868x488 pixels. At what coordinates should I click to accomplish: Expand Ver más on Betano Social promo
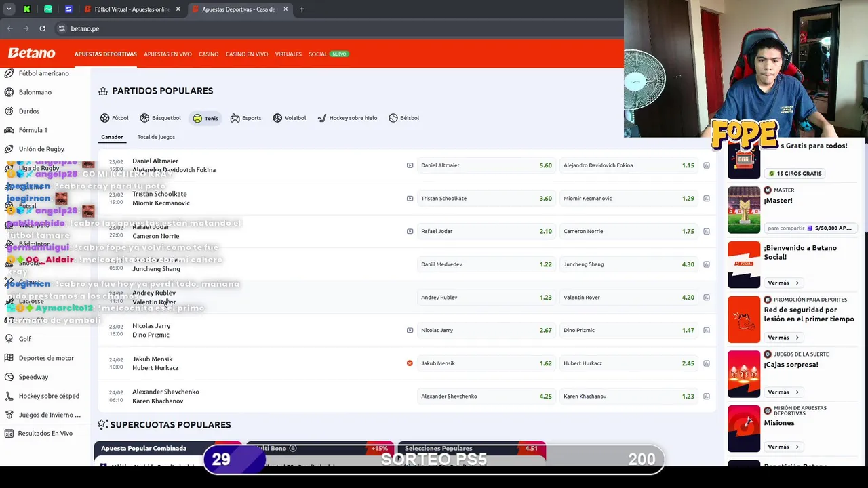[x=783, y=283]
